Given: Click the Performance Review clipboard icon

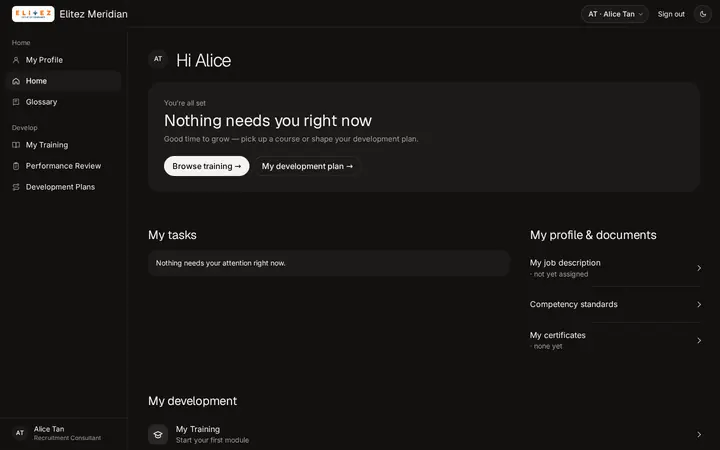Looking at the screenshot, I should click(x=16, y=166).
